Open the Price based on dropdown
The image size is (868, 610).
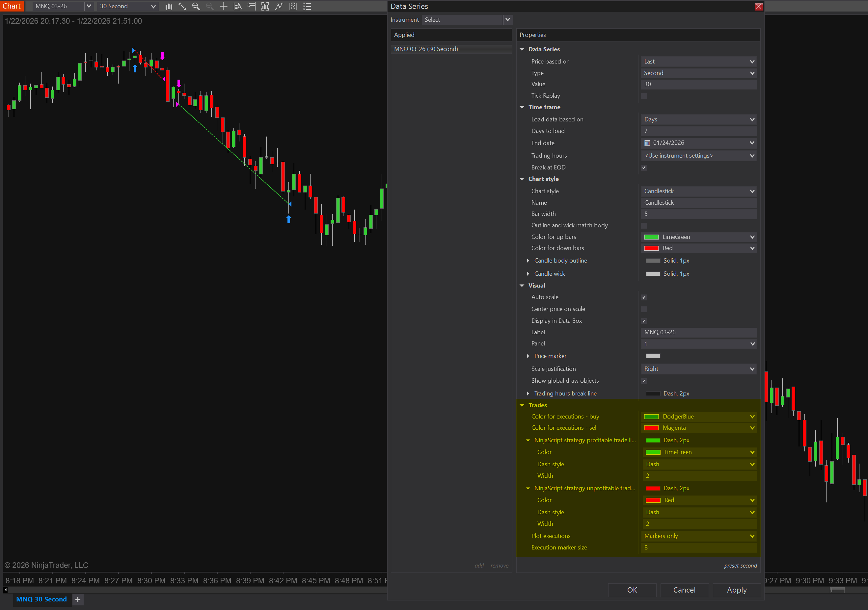coord(699,62)
